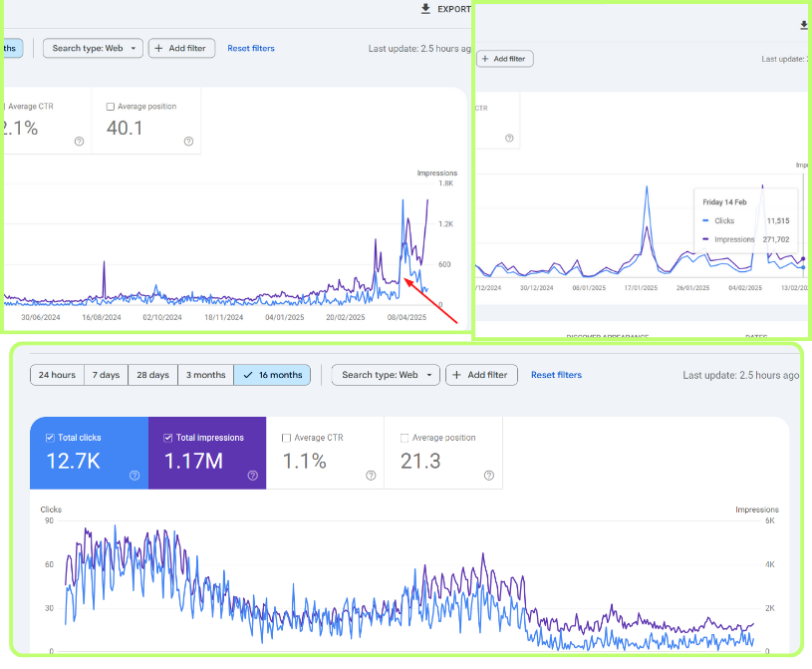
Task: Click Reset filters in the upper-left screenshot
Action: [251, 48]
